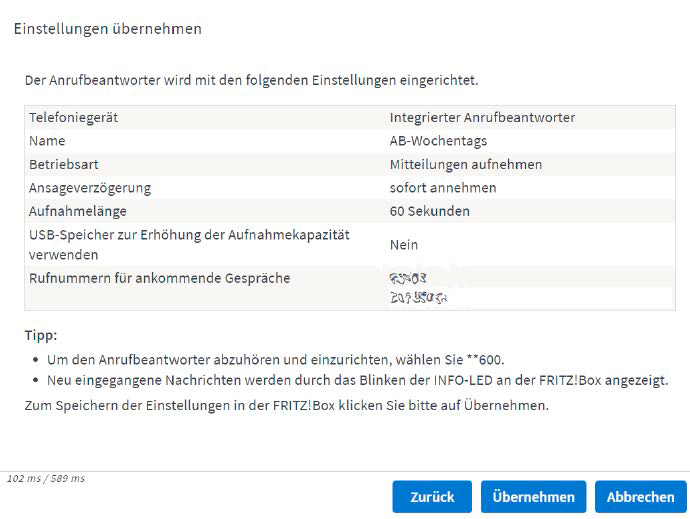Click 'Rufnummern für ankommende Gespräche' label

[x=160, y=278]
